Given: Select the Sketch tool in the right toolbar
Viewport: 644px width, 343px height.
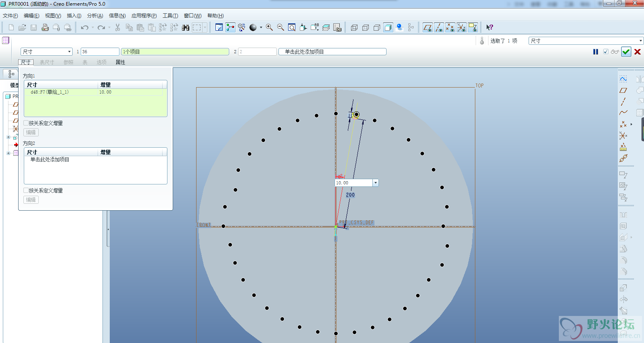Looking at the screenshot, I should pos(623,79).
